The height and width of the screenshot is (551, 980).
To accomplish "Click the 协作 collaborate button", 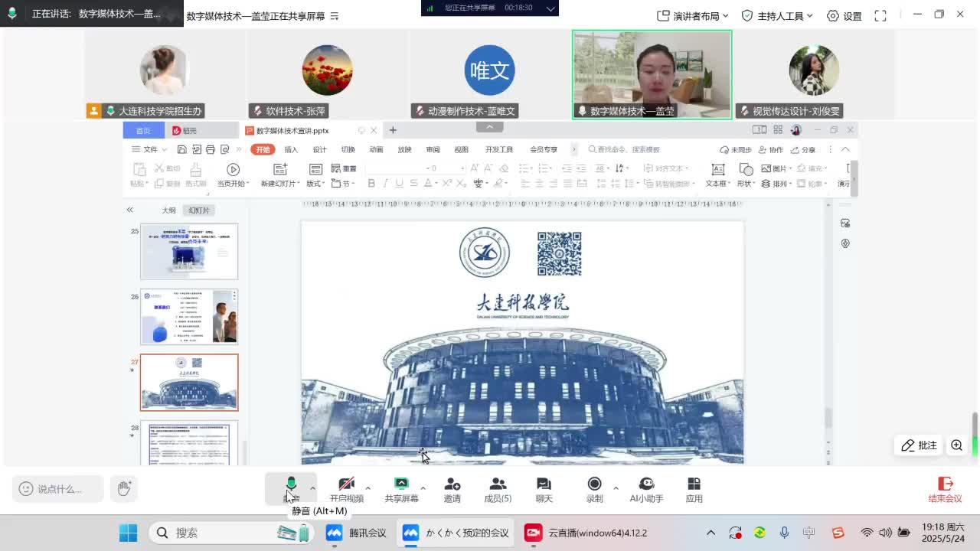I will [x=771, y=149].
